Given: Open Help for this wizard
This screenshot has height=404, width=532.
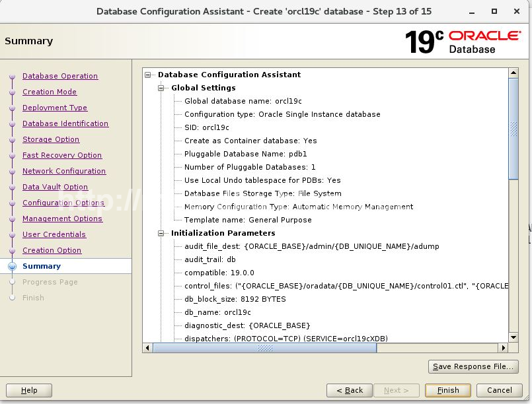Looking at the screenshot, I should tap(29, 390).
